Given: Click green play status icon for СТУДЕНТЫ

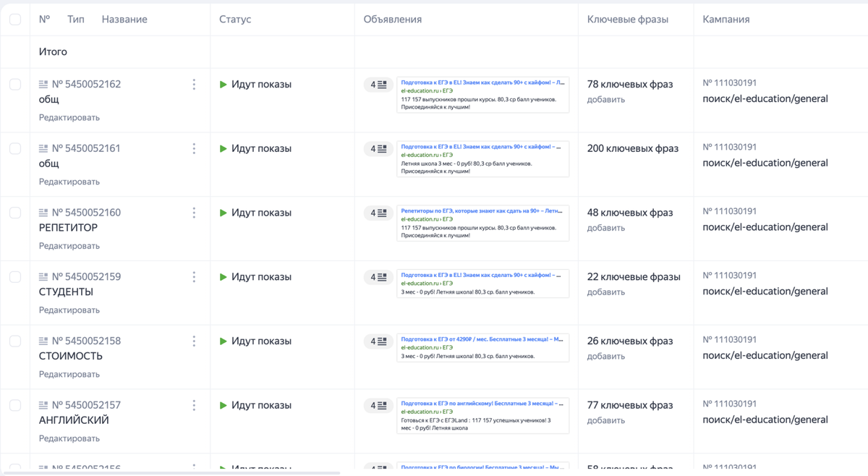Looking at the screenshot, I should [224, 277].
